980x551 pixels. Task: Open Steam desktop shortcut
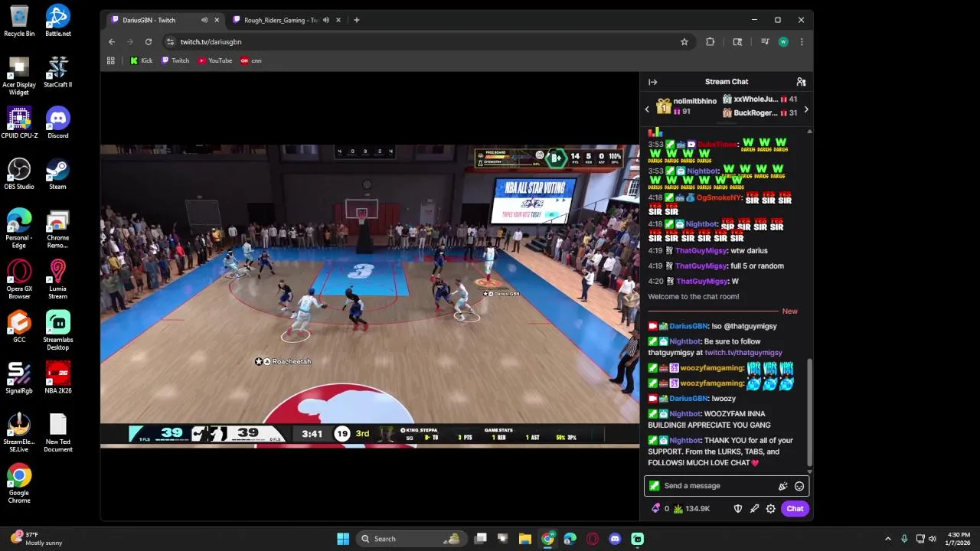[57, 174]
